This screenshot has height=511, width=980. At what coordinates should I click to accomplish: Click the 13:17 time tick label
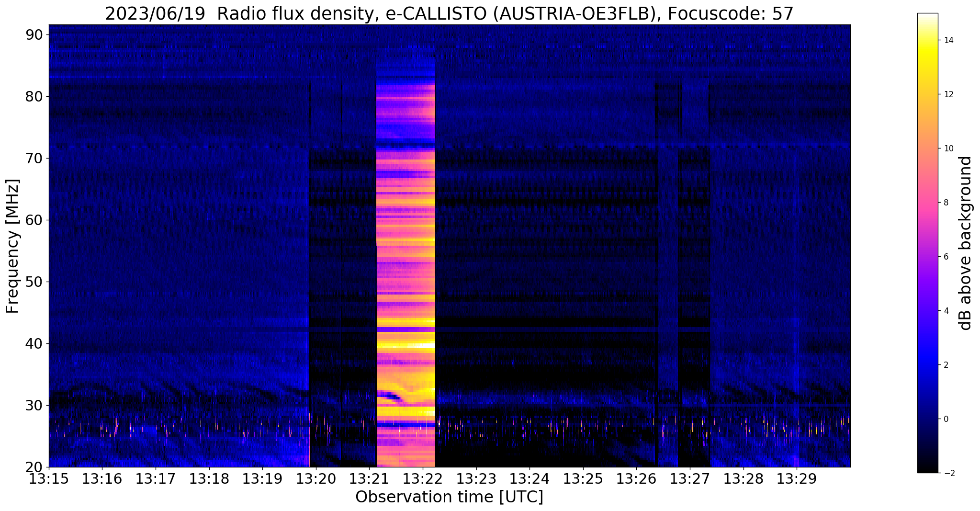pyautogui.click(x=156, y=479)
